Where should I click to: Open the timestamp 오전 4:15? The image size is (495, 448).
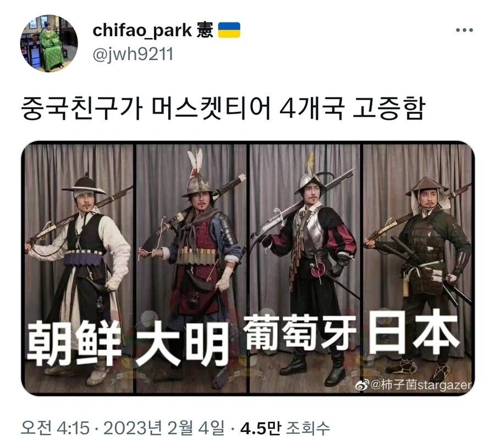click(55, 428)
